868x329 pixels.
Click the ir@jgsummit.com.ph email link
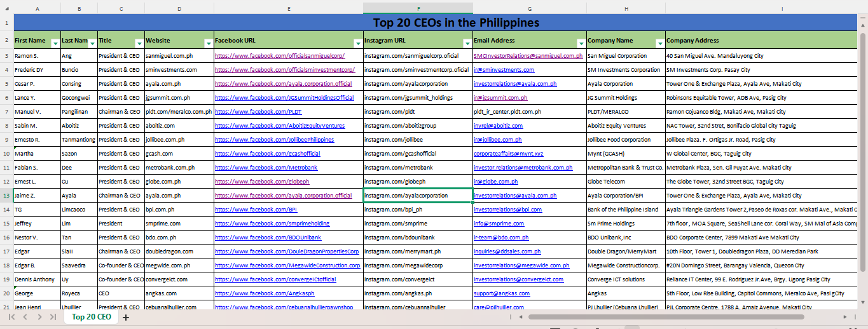click(x=500, y=98)
